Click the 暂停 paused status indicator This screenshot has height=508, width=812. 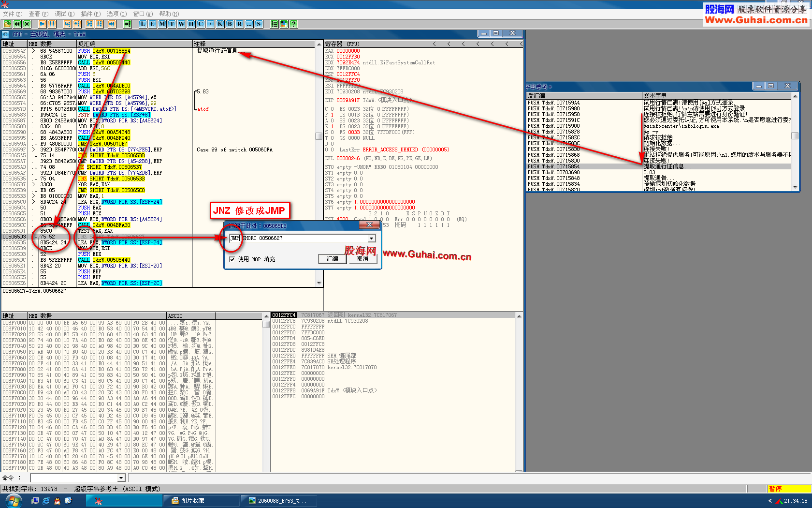tap(789, 489)
